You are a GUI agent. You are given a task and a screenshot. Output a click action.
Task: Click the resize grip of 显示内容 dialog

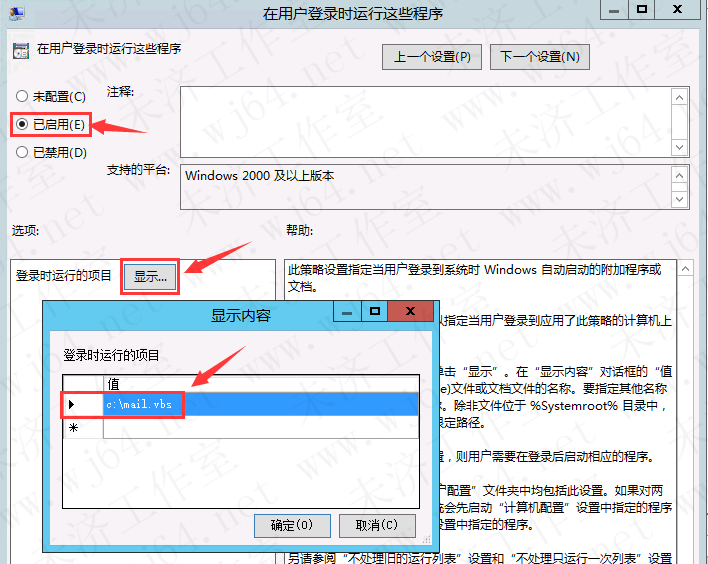[426, 540]
